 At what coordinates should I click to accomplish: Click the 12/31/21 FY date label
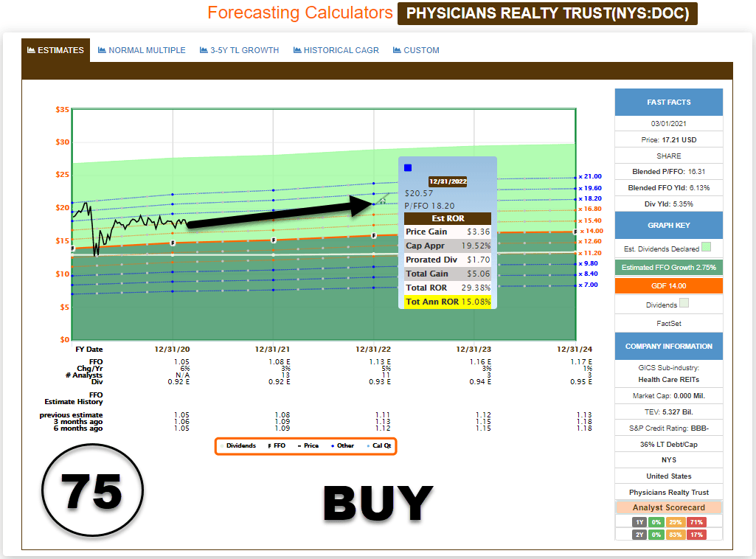[x=272, y=350]
